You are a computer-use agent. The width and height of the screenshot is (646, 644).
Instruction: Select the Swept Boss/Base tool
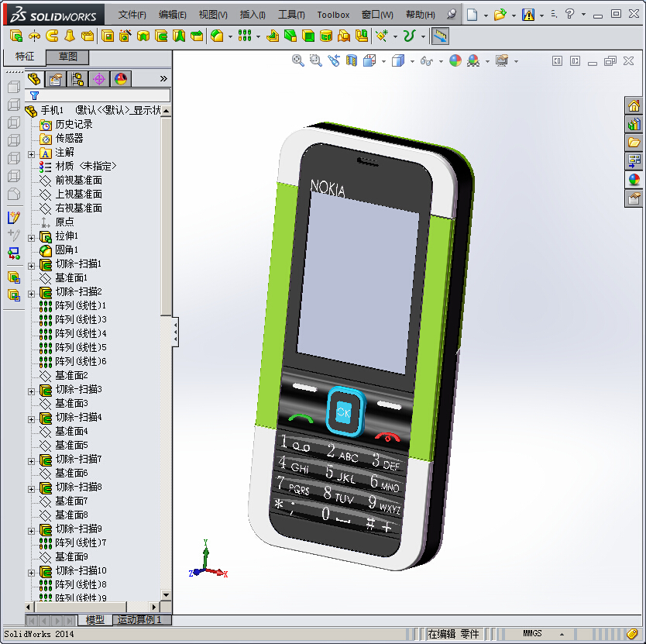[x=52, y=36]
